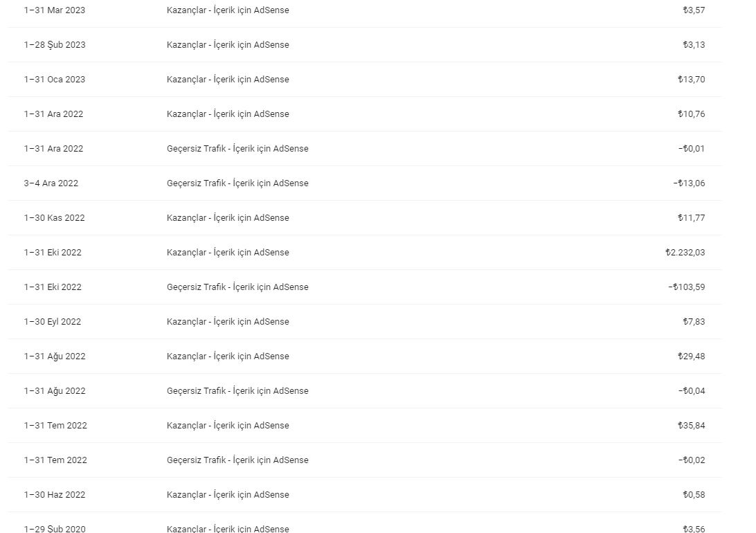The height and width of the screenshot is (533, 756).
Task: Select the 1–29 Şub 2020 earnings row
Action: point(365,523)
